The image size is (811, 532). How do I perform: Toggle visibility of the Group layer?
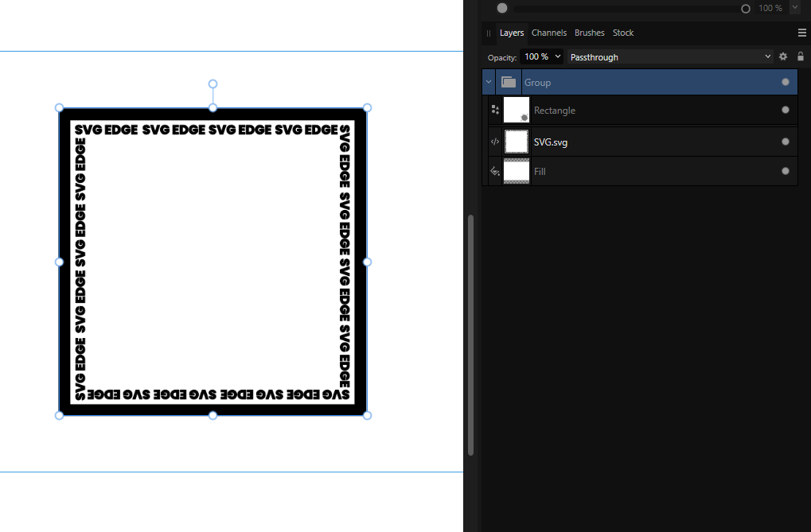point(786,81)
